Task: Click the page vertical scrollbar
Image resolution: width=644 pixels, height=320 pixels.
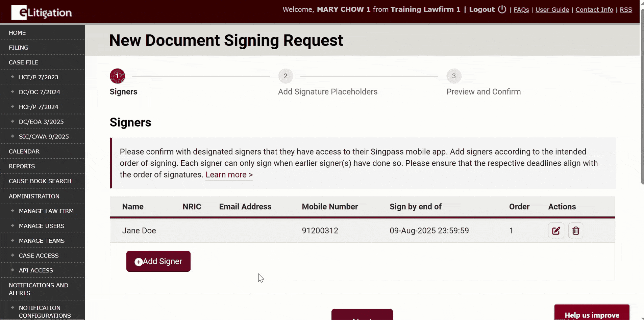Action: [x=642, y=101]
